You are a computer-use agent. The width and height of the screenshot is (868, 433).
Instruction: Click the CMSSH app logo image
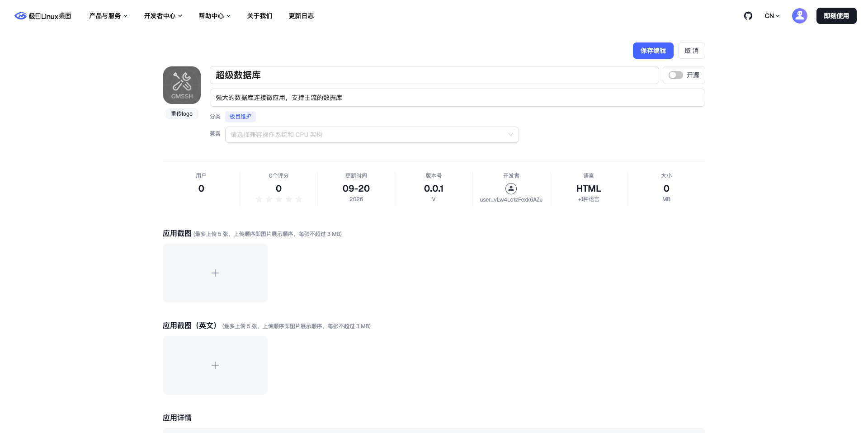(182, 85)
